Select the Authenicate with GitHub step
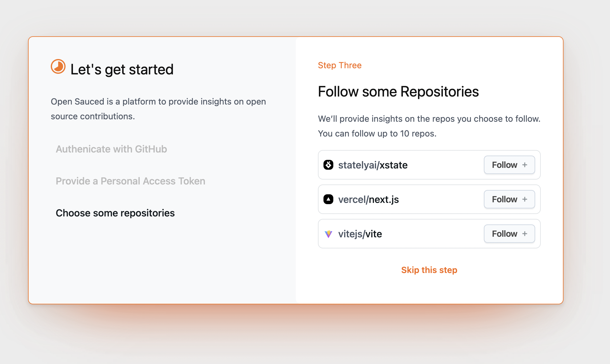Image resolution: width=610 pixels, height=364 pixels. [111, 149]
